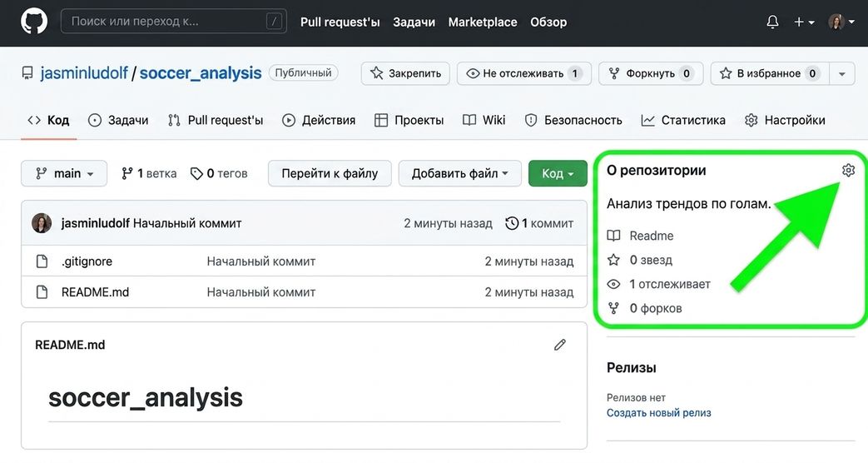
Task: Open the user avatar menu
Action: pyautogui.click(x=841, y=22)
